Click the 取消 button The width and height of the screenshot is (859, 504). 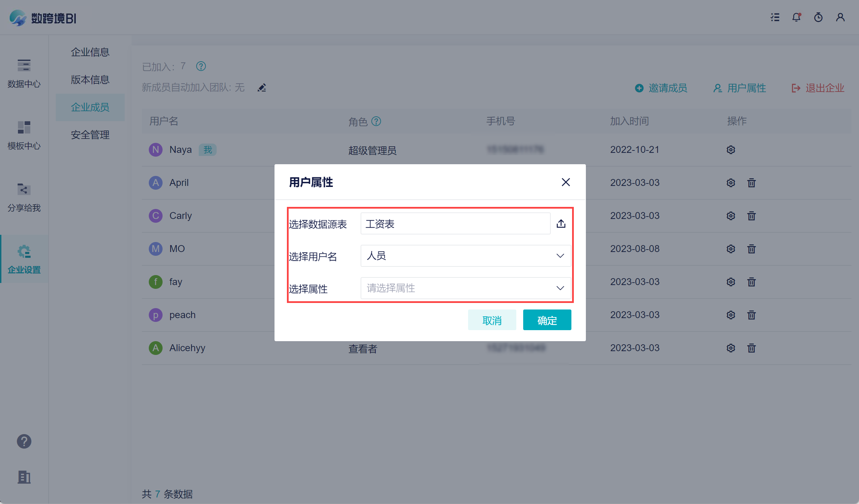491,320
